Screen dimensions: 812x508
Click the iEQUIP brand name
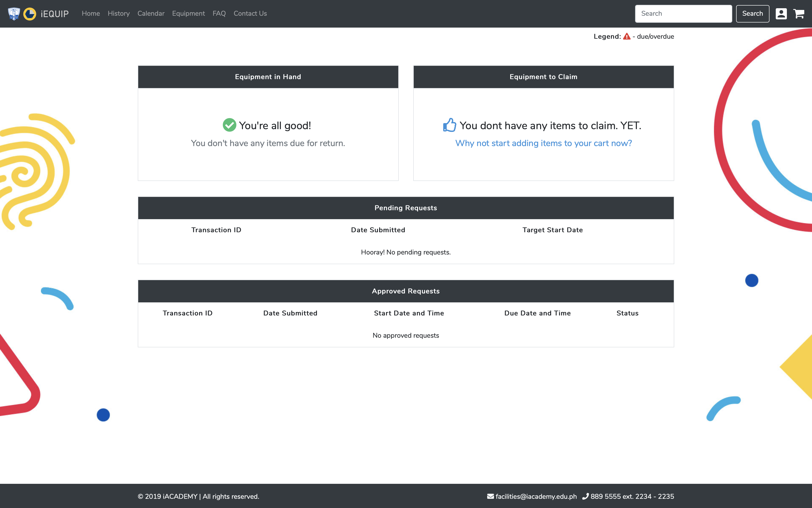(x=55, y=14)
